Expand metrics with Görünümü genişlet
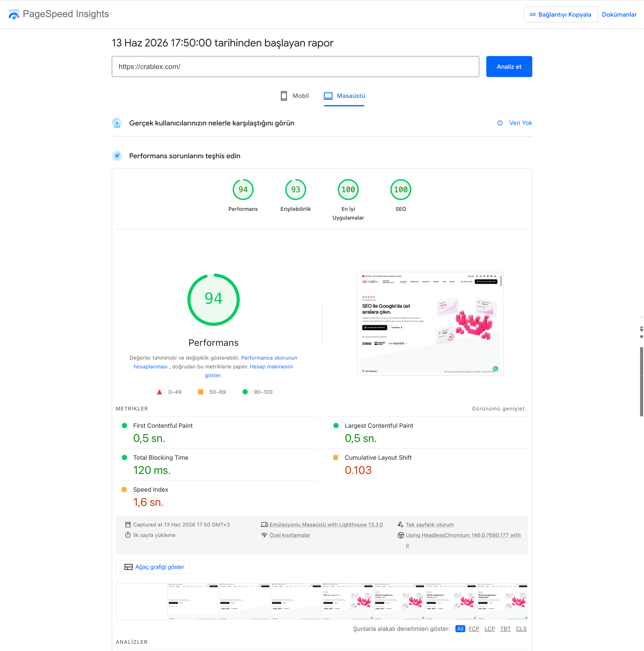644x651 pixels. (x=498, y=408)
